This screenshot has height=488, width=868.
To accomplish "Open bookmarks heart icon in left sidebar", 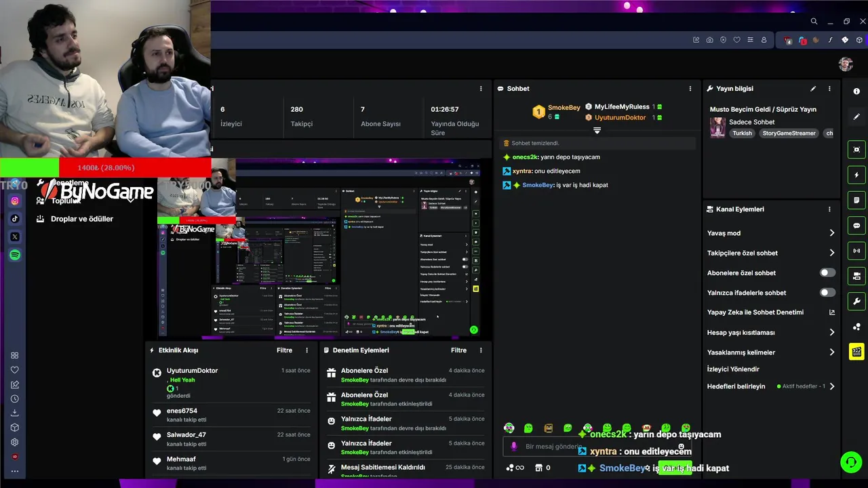I will coord(14,370).
